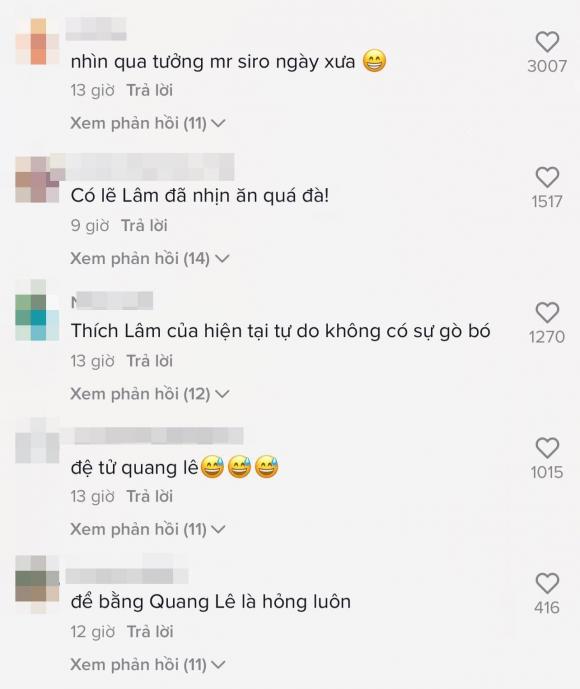Expand 12 replies under "Thích Lâm" comment
This screenshot has height=689, width=580.
click(150, 394)
